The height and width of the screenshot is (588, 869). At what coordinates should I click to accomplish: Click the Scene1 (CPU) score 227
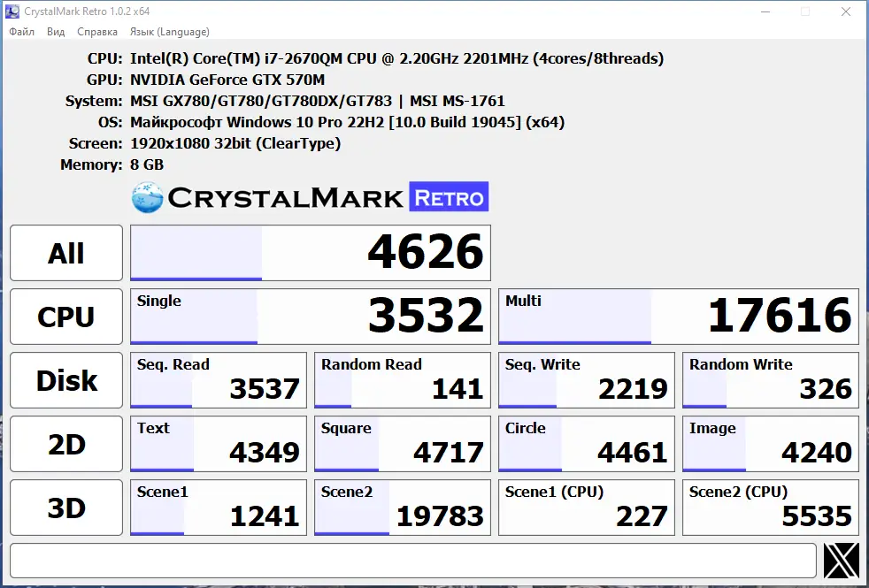tap(587, 508)
